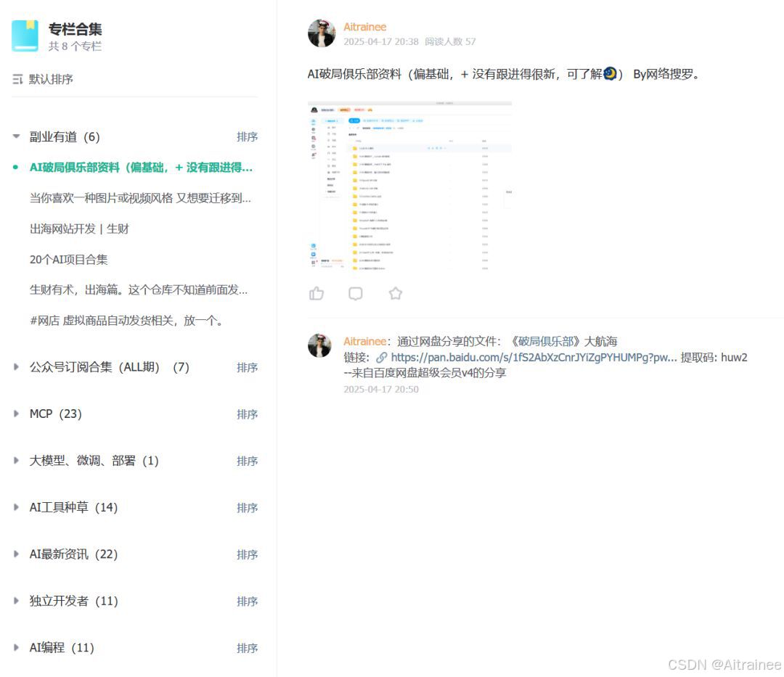Open comments via the speech bubble icon

tap(356, 293)
